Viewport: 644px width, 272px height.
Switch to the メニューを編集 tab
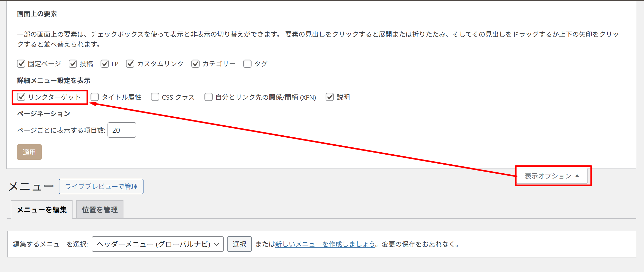tap(42, 210)
